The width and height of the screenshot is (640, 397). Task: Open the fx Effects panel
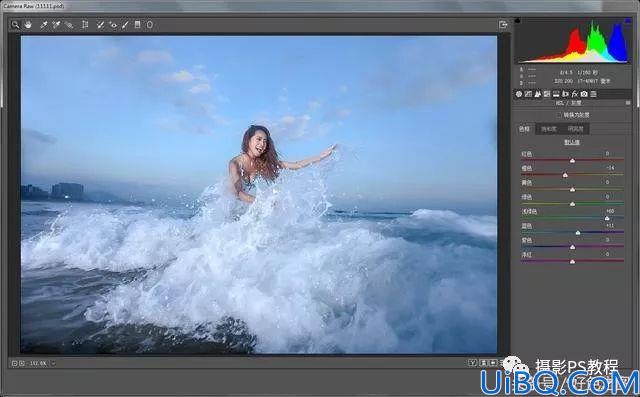575,94
